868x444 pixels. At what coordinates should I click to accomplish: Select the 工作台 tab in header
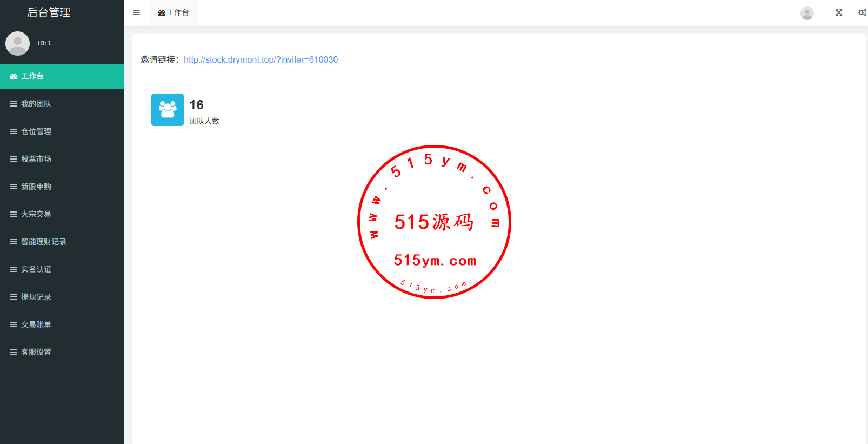coord(173,12)
